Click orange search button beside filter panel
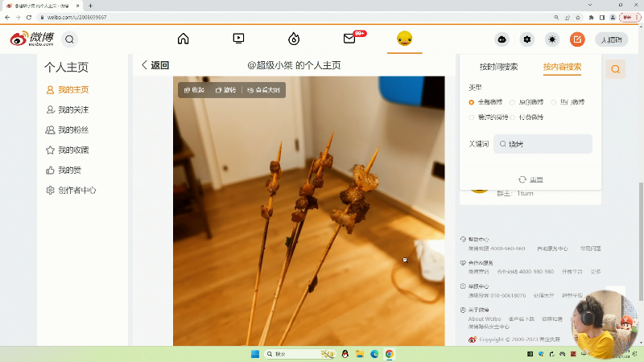This screenshot has width=644, height=362. (615, 69)
